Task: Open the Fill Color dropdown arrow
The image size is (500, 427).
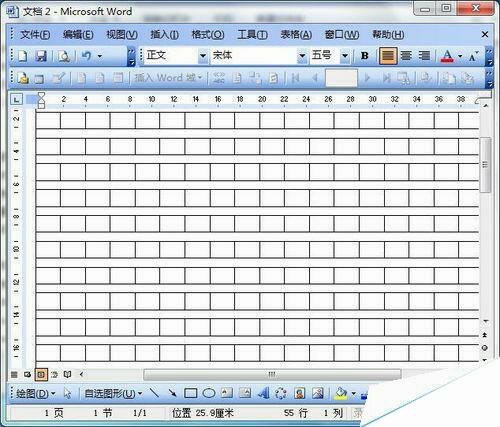Action: coord(353,394)
